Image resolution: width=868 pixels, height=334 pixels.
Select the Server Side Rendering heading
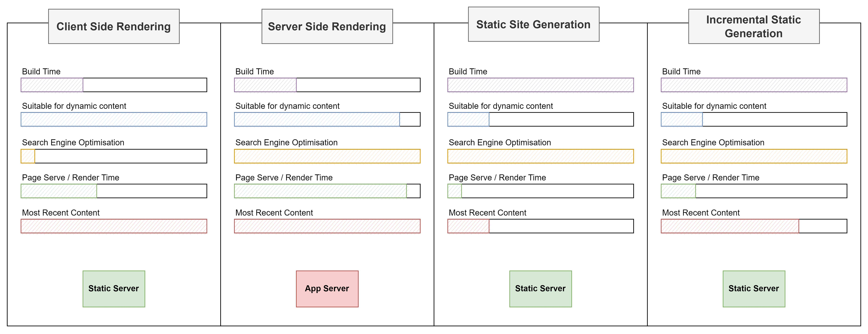pyautogui.click(x=327, y=26)
